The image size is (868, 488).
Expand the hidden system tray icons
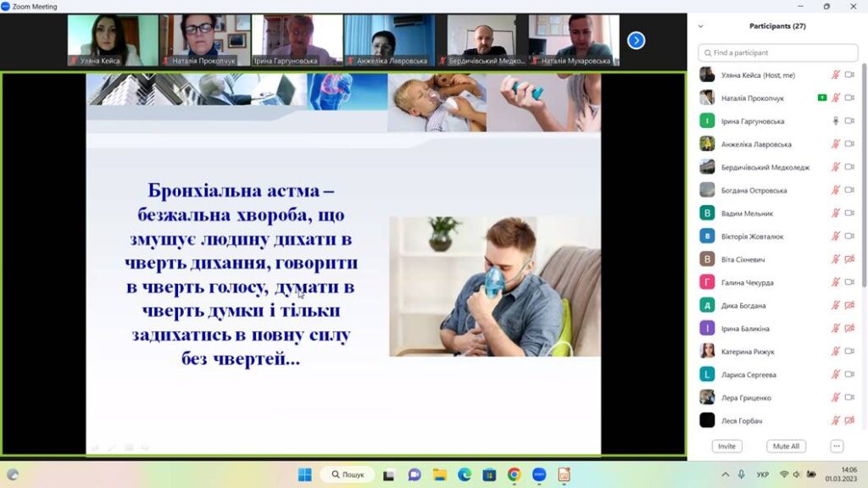pos(725,474)
